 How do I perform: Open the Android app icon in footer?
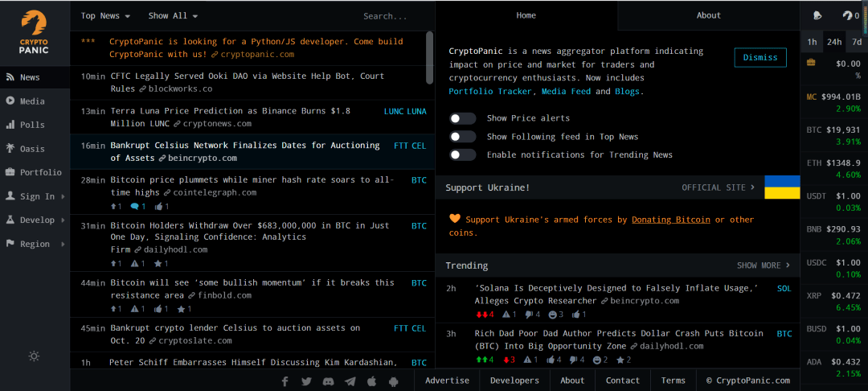(x=394, y=381)
